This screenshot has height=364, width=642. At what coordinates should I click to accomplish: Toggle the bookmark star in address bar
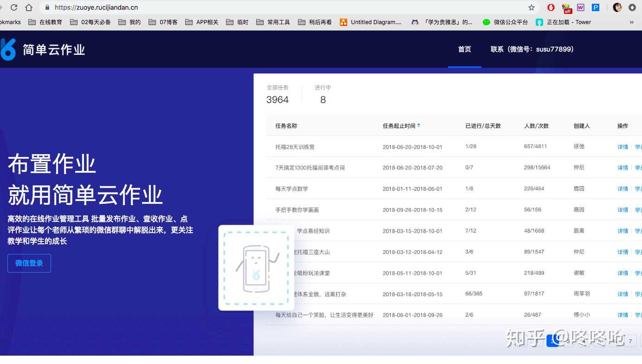coord(531,7)
